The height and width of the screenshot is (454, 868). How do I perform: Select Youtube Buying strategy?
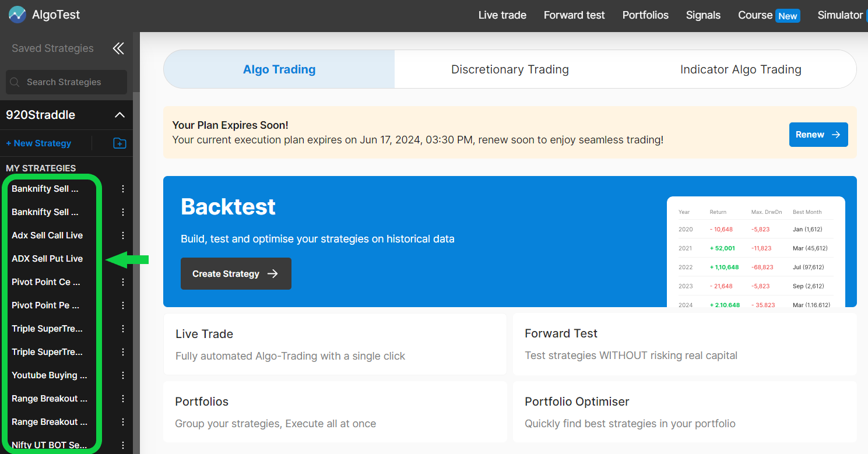tap(50, 375)
